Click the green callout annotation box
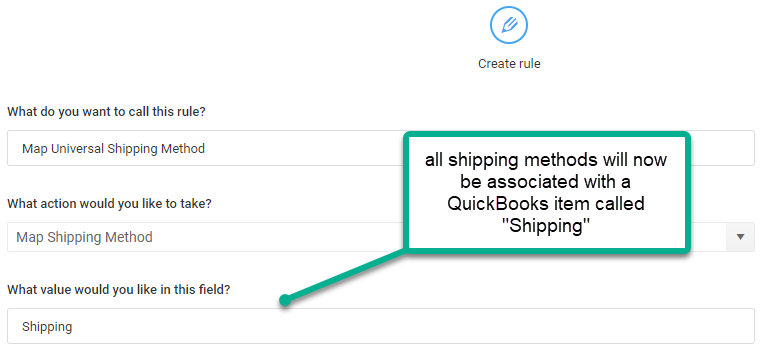The height and width of the screenshot is (363, 765). (546, 192)
